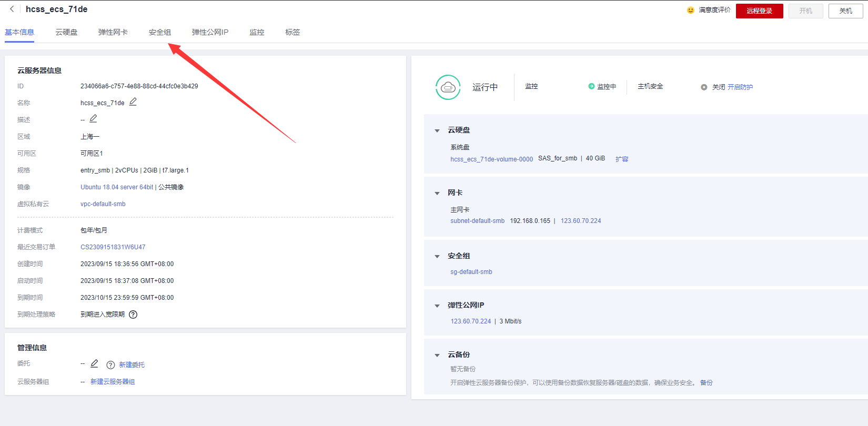This screenshot has width=868, height=426.
Task: Open order CS2309151831W6U47
Action: [x=113, y=247]
